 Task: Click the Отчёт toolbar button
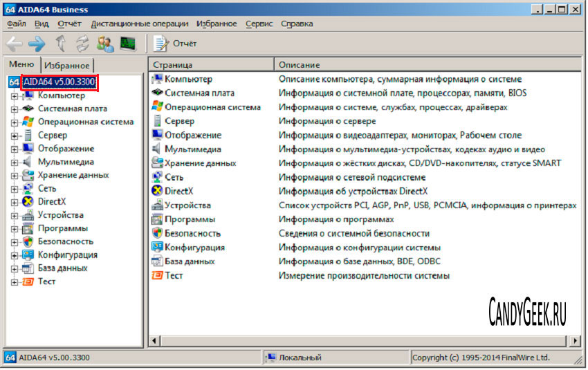(x=175, y=44)
